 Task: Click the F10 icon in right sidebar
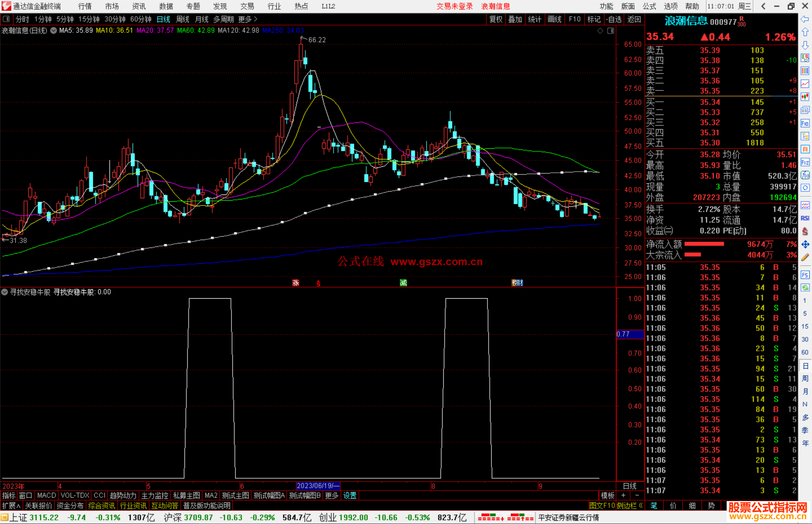tap(805, 123)
